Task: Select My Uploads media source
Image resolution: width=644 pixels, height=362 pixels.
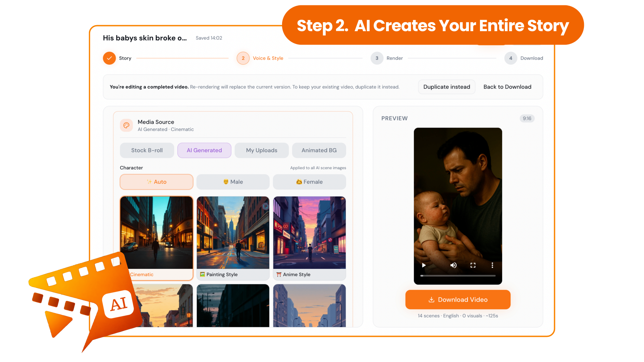Action: click(262, 150)
